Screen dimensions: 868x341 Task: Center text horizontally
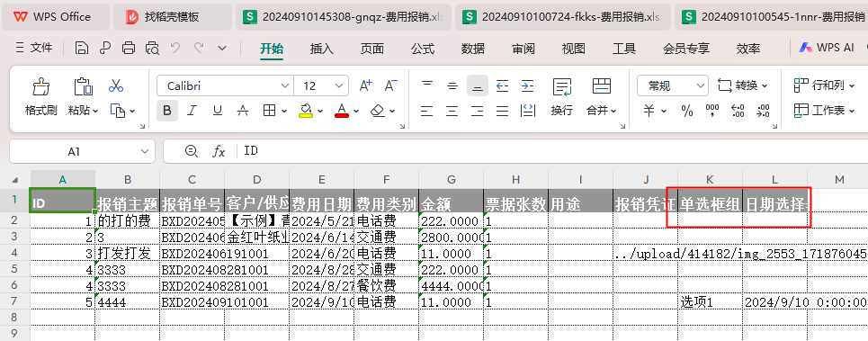pyautogui.click(x=452, y=111)
